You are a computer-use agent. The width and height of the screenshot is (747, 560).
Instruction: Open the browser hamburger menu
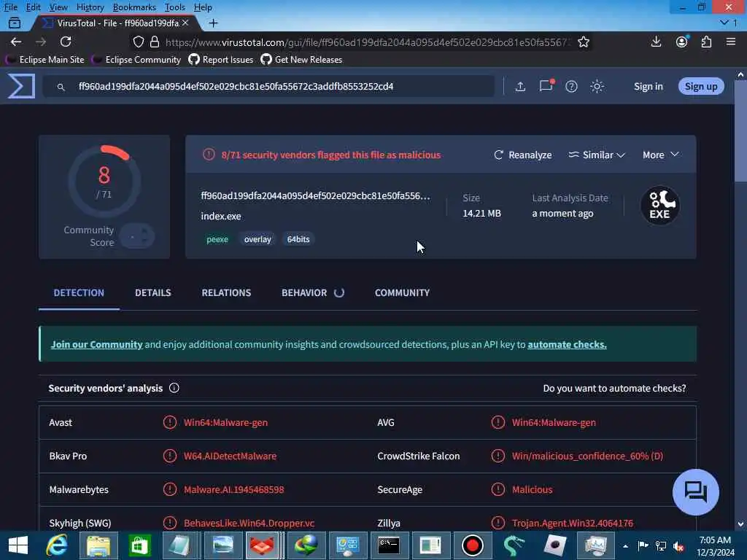(731, 42)
